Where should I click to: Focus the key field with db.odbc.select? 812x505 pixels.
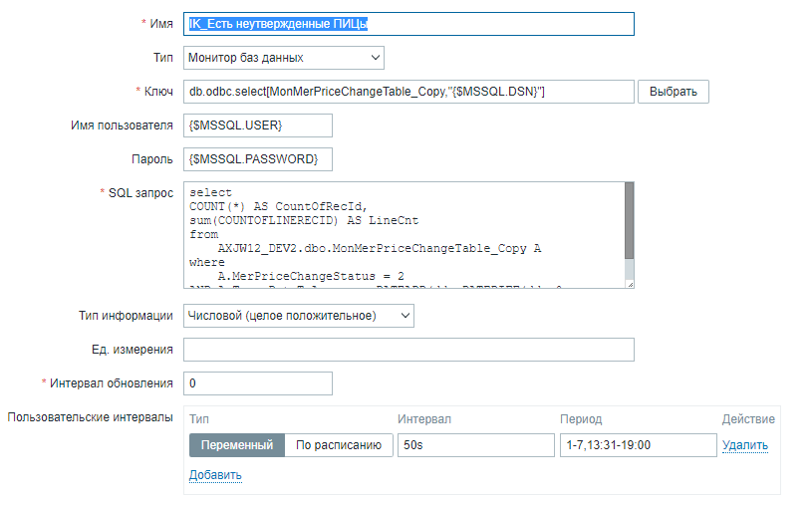408,92
